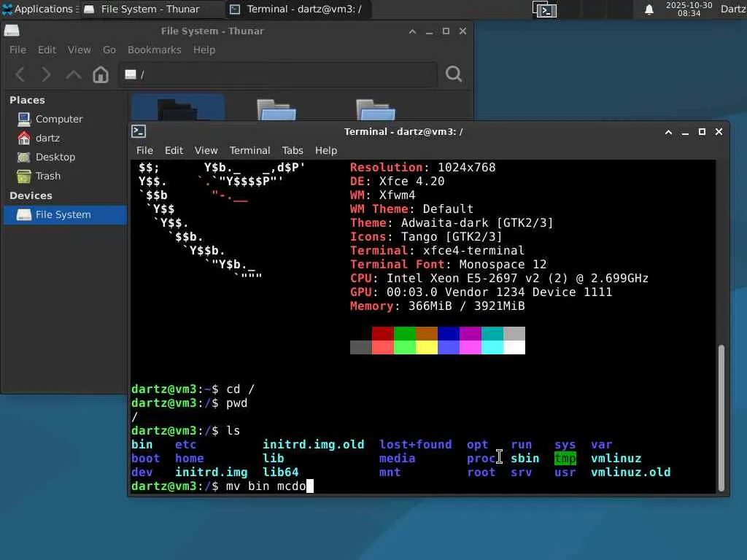This screenshot has width=747, height=560.
Task: Select Computer in Places sidebar
Action: 65,119
